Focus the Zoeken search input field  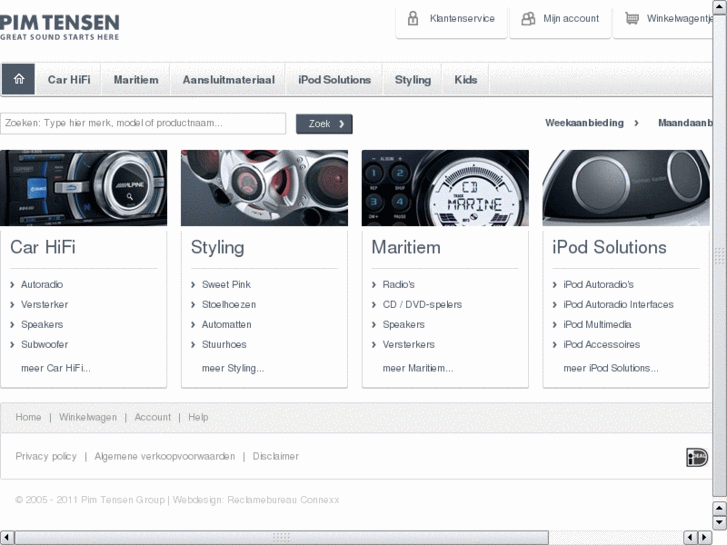[143, 123]
